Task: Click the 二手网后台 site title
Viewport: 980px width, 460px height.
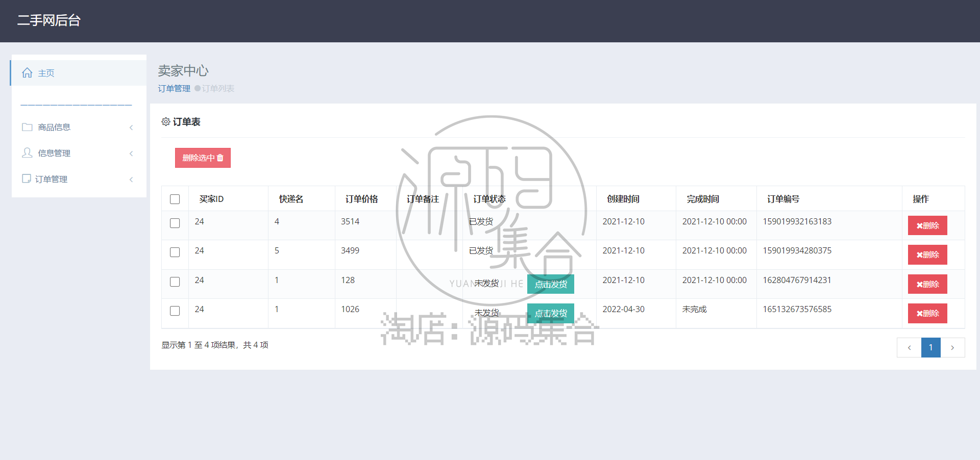Action: (x=49, y=20)
